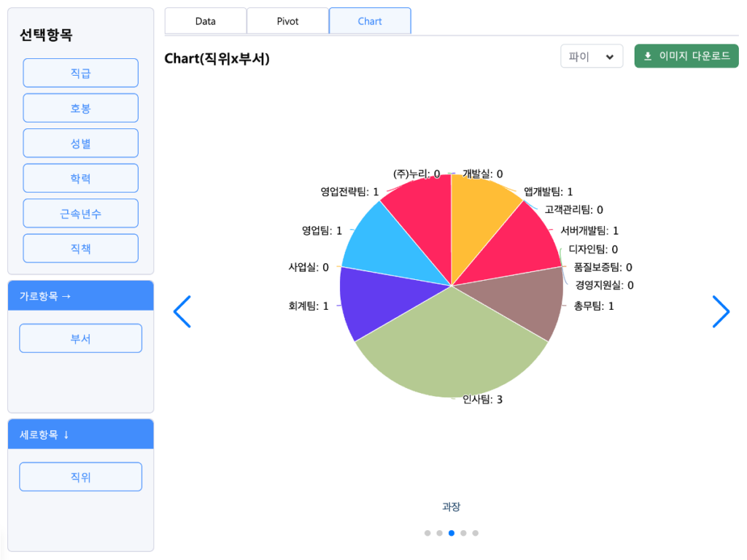Screen dimensions: 747x560
Task: Open the 파이 chart type dropdown
Action: point(591,56)
